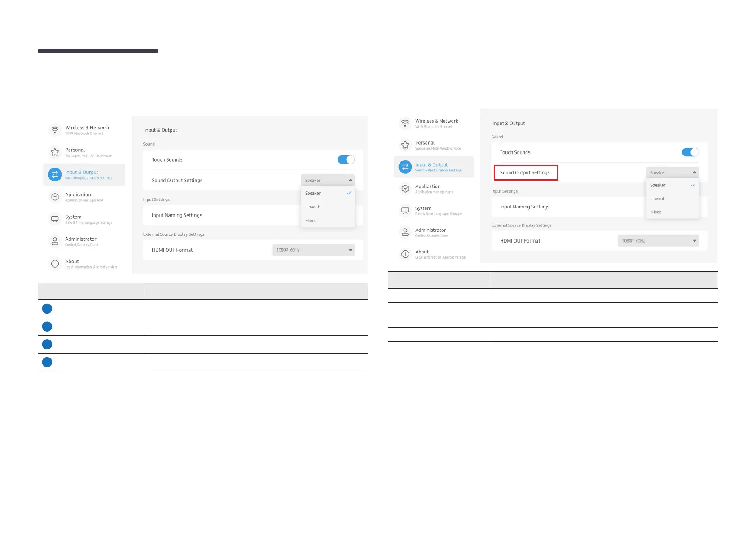Click "Input & Output" panel title in left screenshot
This screenshot has height=535, width=756.
tap(161, 130)
